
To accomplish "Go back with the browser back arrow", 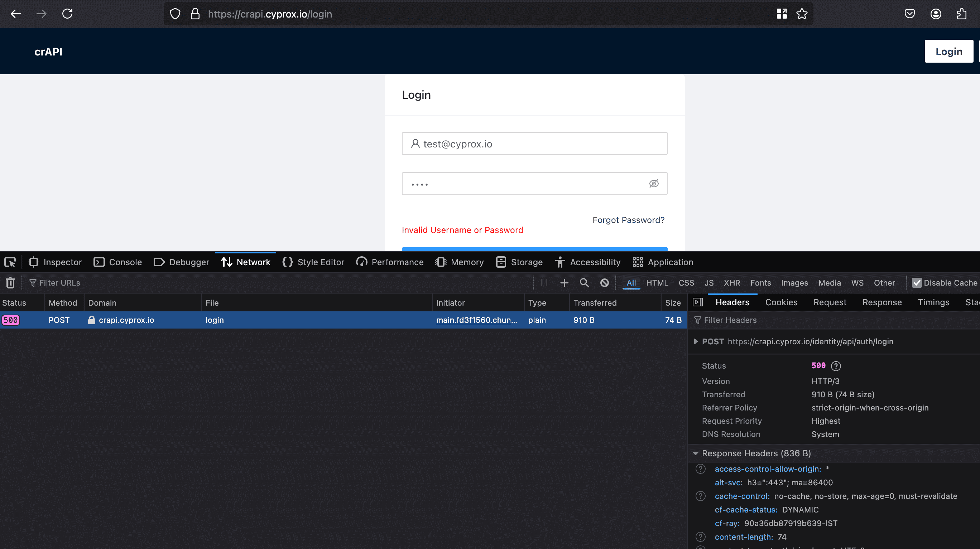I will pyautogui.click(x=16, y=14).
